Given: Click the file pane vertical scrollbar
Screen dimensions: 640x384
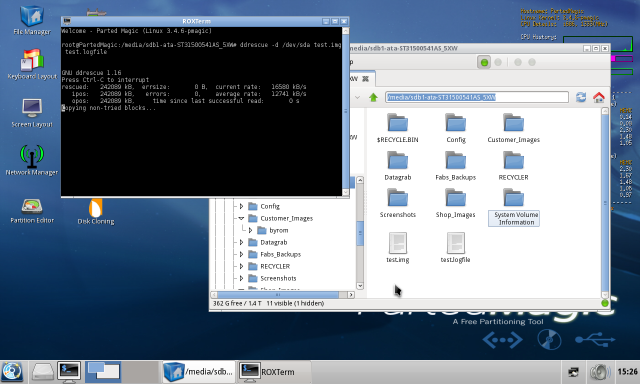Looking at the screenshot, I should coord(605,203).
